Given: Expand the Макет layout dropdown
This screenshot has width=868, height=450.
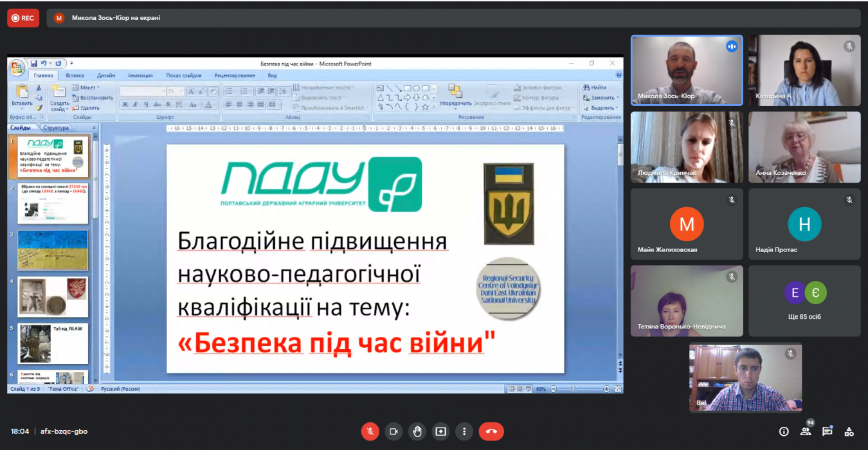Looking at the screenshot, I should 85,87.
